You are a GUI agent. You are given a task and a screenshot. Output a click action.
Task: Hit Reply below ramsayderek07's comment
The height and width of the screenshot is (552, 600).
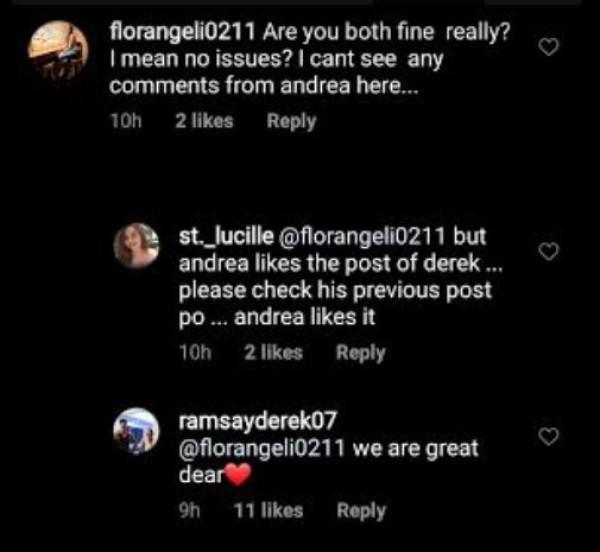point(361,510)
